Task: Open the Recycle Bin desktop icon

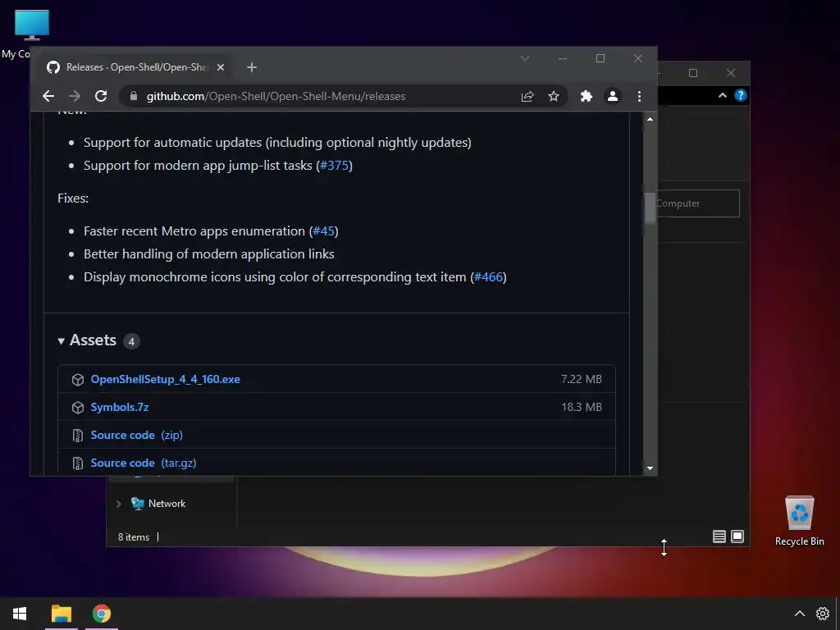Action: [799, 521]
